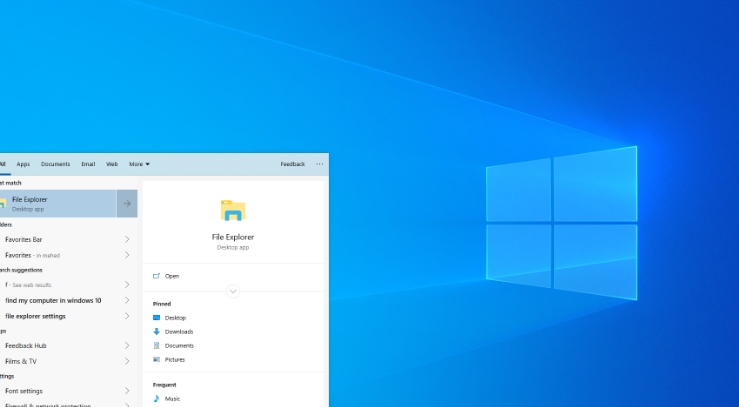Click the circular expand-down chevron under Open

[233, 292]
